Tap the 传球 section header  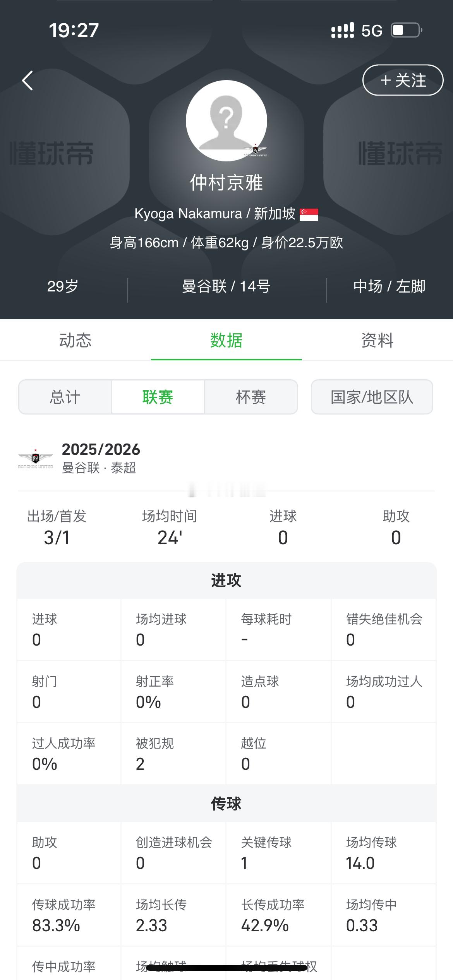click(x=226, y=804)
